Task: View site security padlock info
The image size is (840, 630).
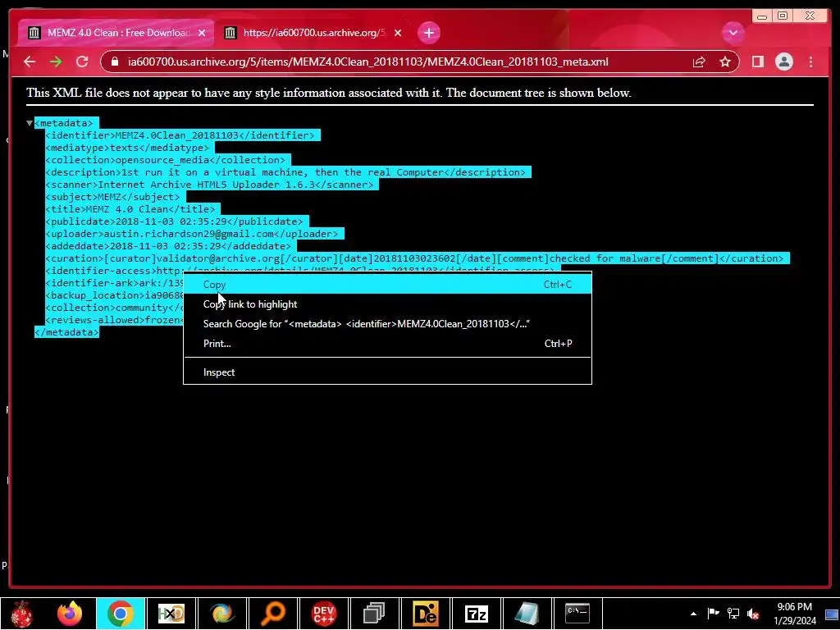Action: [x=115, y=62]
